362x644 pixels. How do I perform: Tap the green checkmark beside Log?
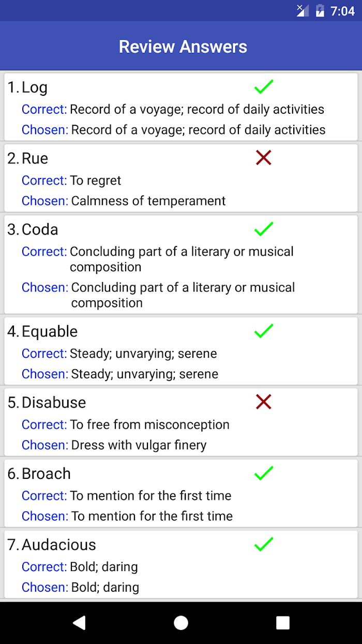[264, 87]
